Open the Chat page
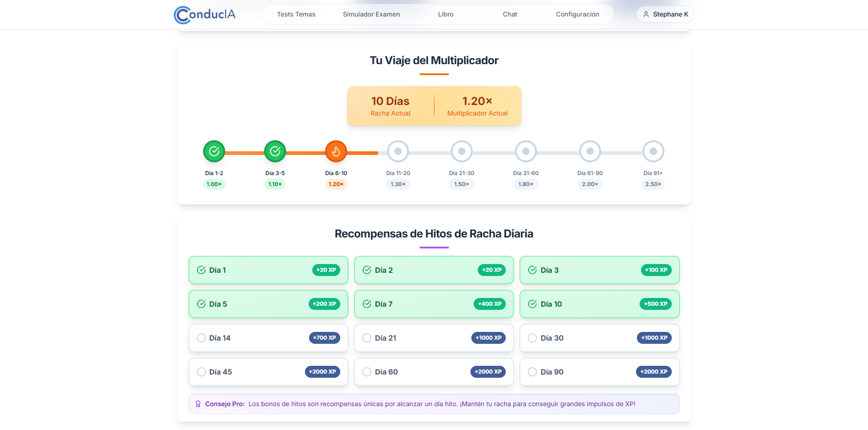Screen dimensions: 868x430 509,14
